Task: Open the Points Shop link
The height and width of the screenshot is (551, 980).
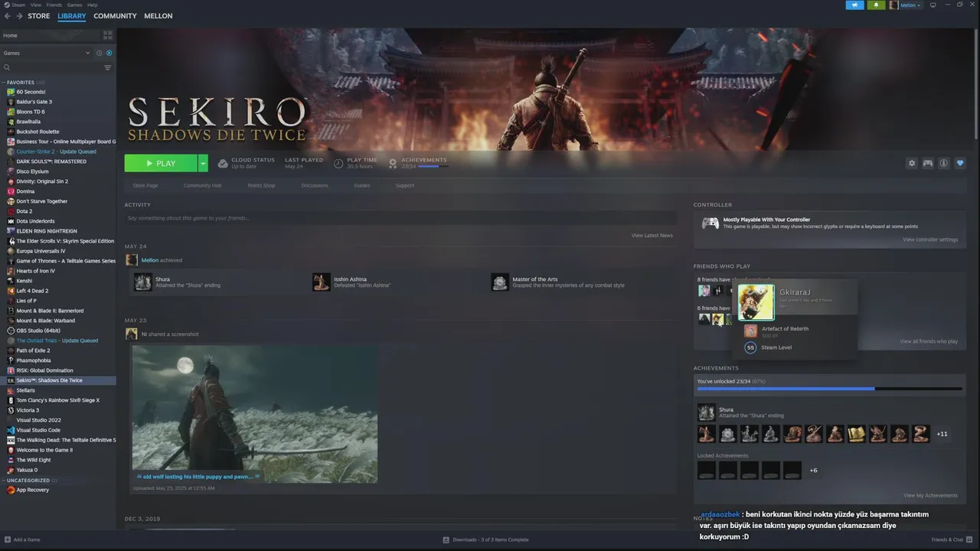Action: point(261,185)
